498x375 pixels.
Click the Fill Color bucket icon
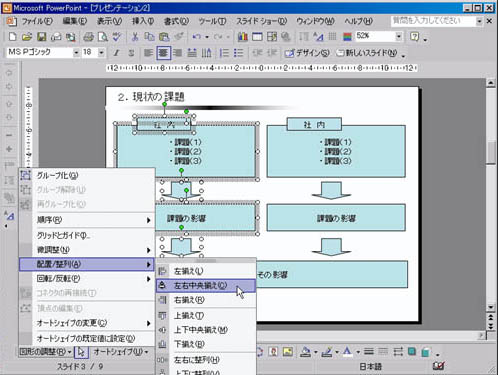[x=305, y=352]
